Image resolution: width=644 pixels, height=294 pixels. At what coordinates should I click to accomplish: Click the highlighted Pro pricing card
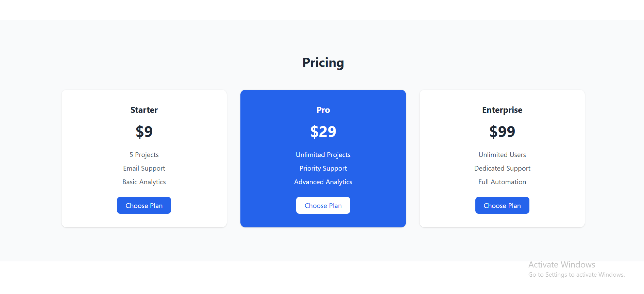pyautogui.click(x=323, y=99)
